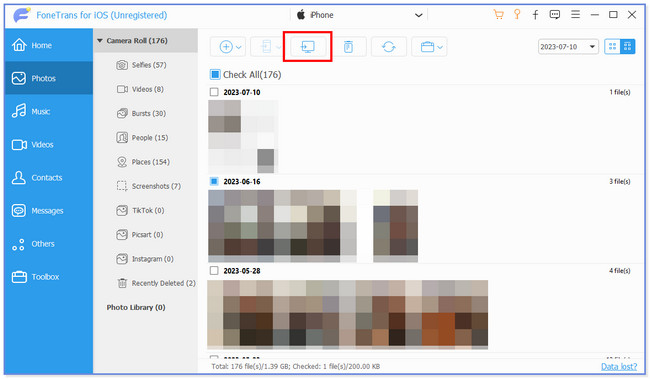Click the refresh icon in toolbar
650x379 pixels.
tap(388, 47)
